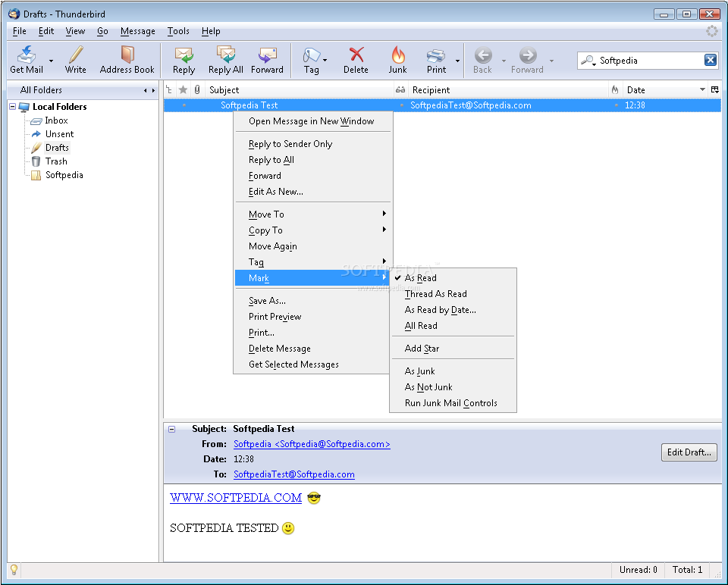Click the read glasses column header icon
Image resolution: width=728 pixels, height=585 pixels.
point(400,89)
